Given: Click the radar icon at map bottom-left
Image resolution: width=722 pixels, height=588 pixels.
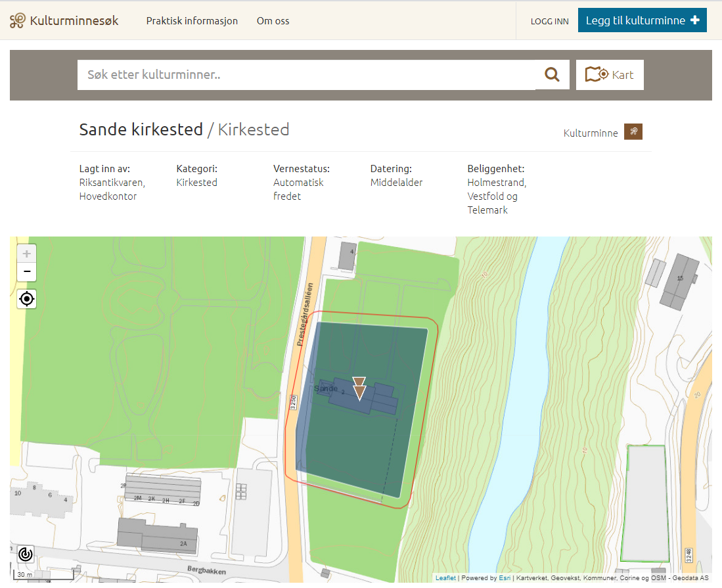Looking at the screenshot, I should pos(26,554).
